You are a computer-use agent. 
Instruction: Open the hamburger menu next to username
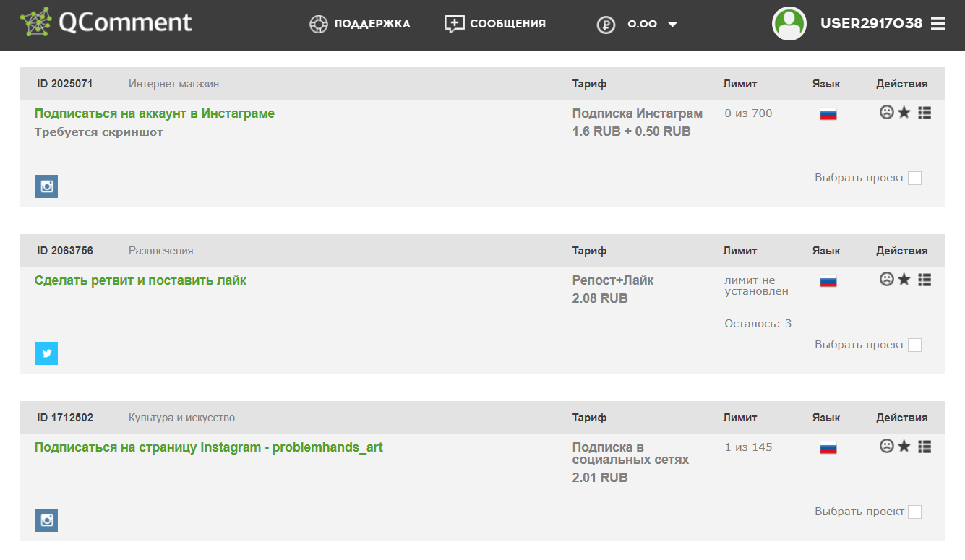[938, 24]
